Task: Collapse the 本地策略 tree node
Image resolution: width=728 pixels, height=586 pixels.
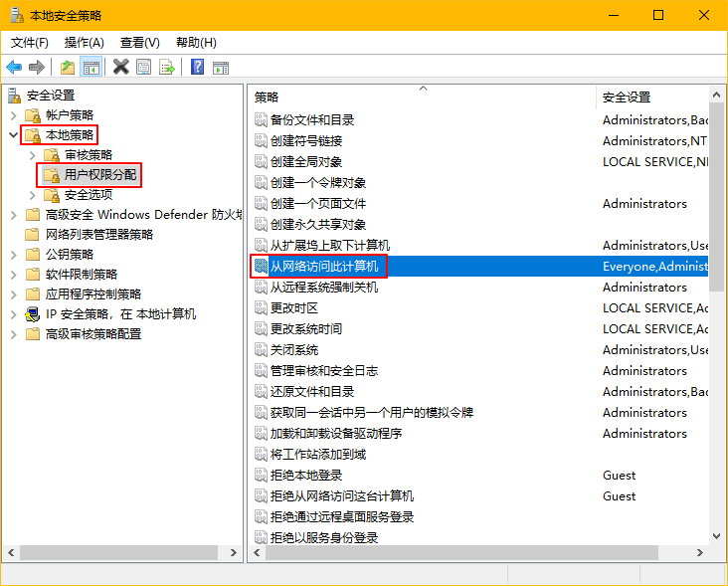Action: click(x=14, y=135)
